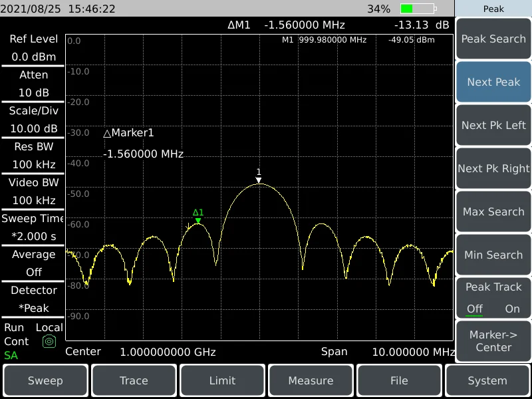The height and width of the screenshot is (399, 532).
Task: Run a Max Search
Action: tap(493, 211)
